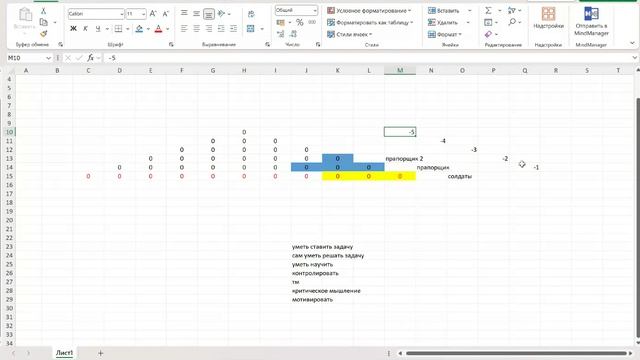Click the vertical scrollbar thumb

click(638, 218)
